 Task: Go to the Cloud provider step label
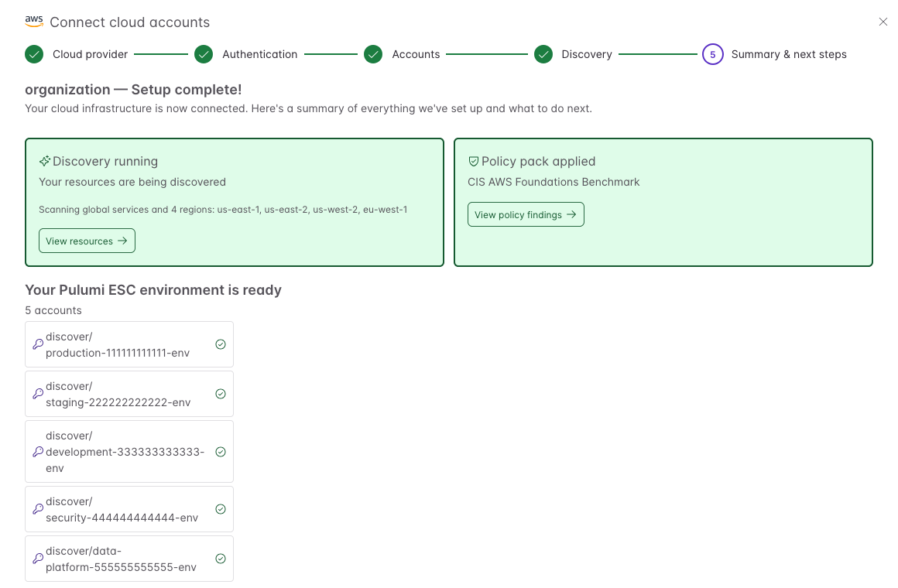[x=90, y=54]
